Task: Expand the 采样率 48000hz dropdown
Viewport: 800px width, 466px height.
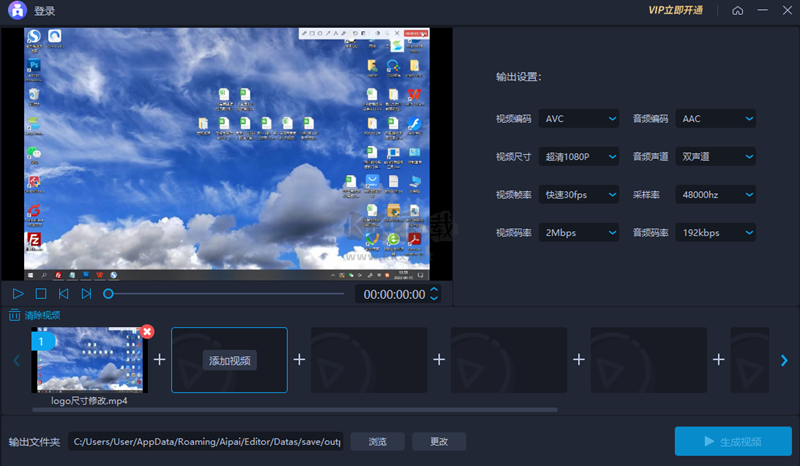Action: 716,195
